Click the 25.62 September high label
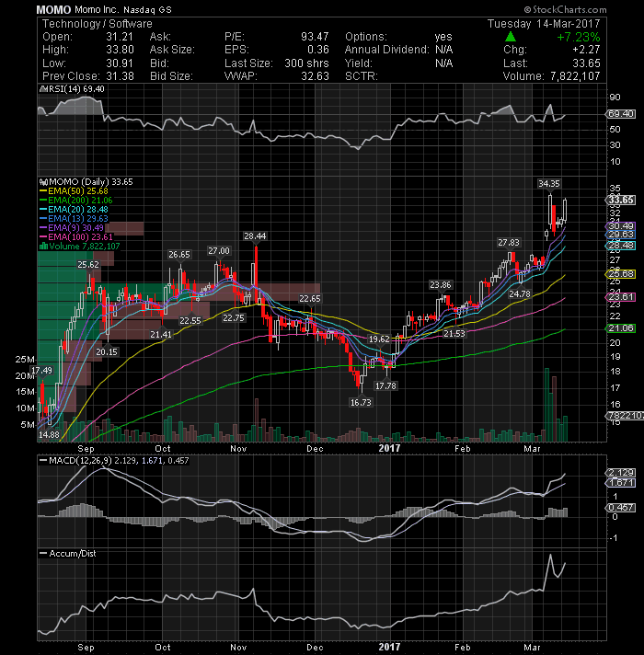The height and width of the screenshot is (655, 644). [x=88, y=264]
